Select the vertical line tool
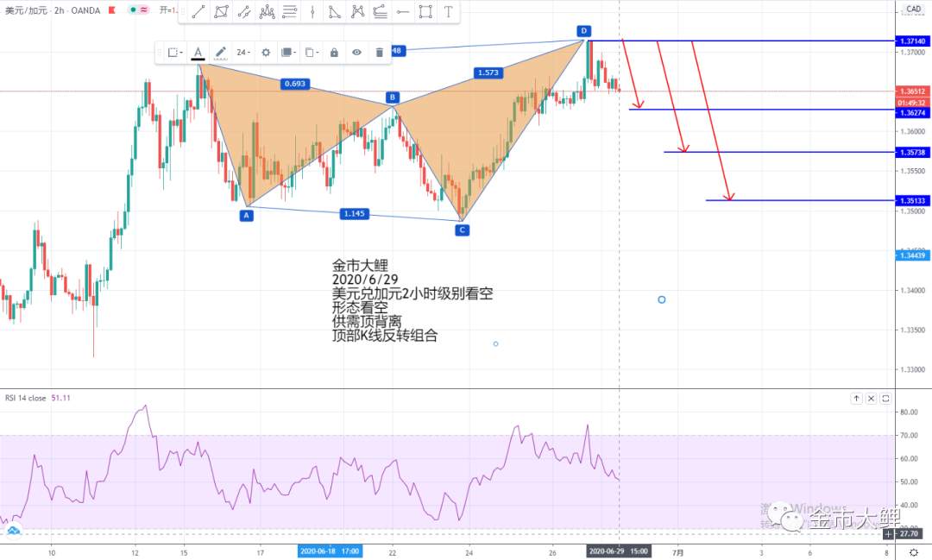This screenshot has width=932, height=560. click(x=312, y=11)
